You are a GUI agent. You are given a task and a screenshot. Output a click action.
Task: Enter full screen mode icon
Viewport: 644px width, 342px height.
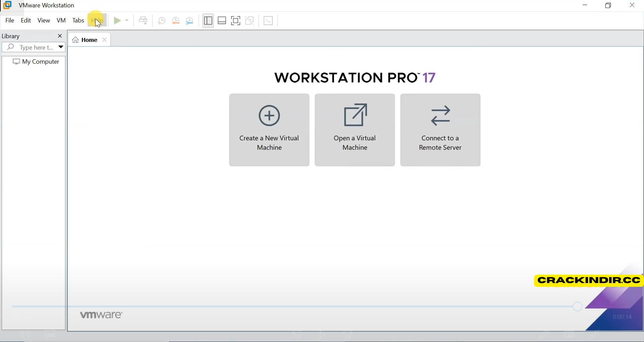[x=236, y=21]
